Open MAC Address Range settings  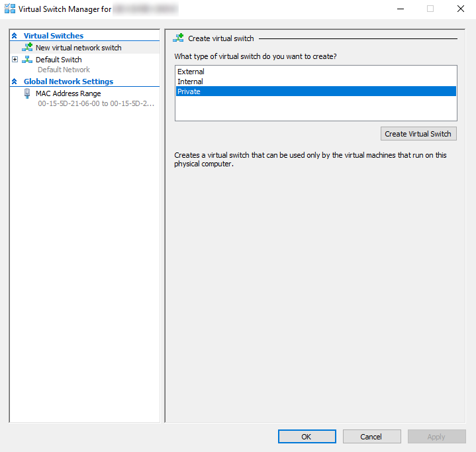(68, 93)
